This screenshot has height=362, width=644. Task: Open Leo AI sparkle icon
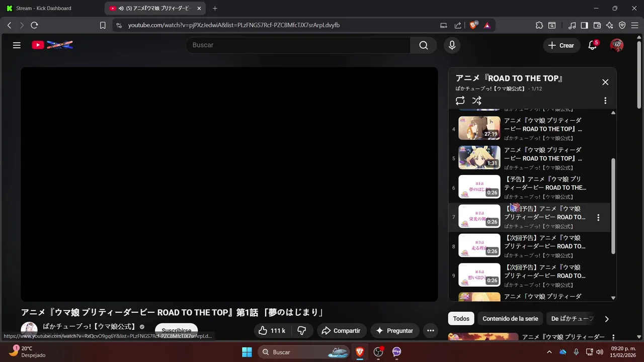point(610,25)
